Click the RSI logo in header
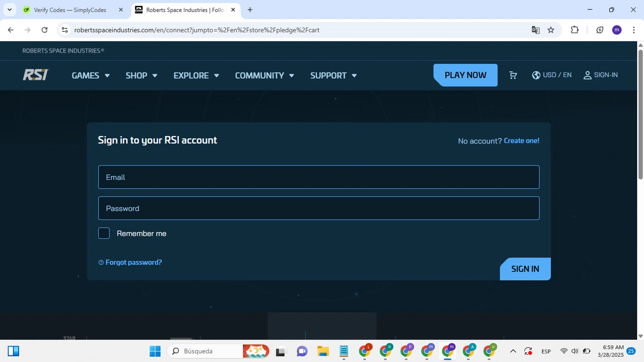 (36, 75)
